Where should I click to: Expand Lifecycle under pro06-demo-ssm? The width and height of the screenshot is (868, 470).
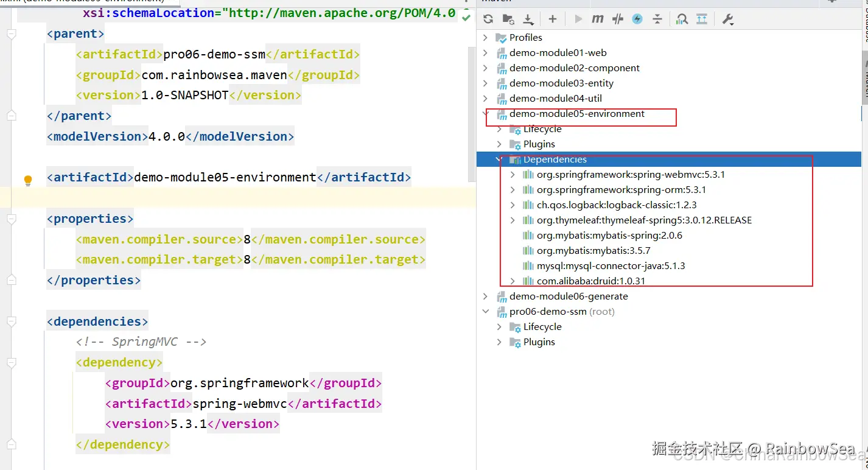tap(499, 327)
